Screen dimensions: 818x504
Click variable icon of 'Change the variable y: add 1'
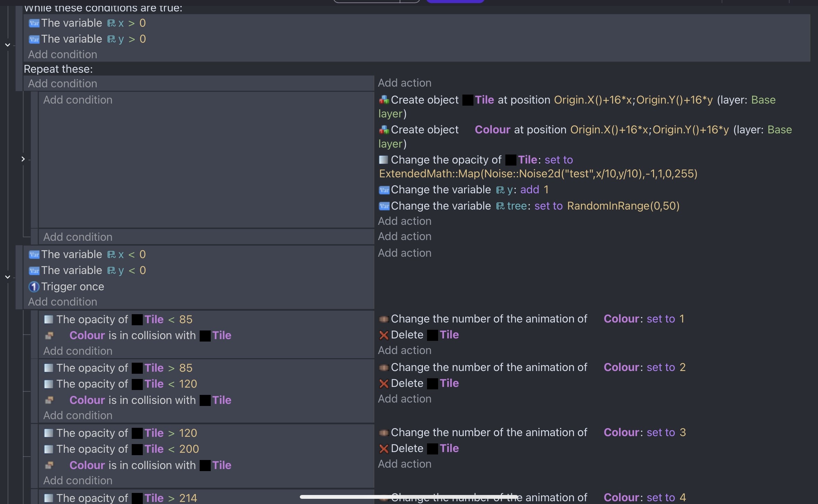point(384,190)
